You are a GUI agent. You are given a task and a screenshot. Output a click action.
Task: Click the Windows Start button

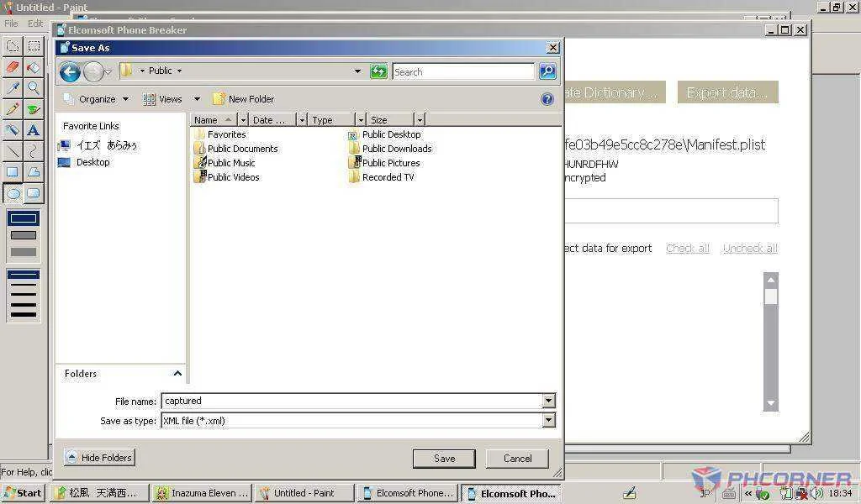tap(22, 492)
